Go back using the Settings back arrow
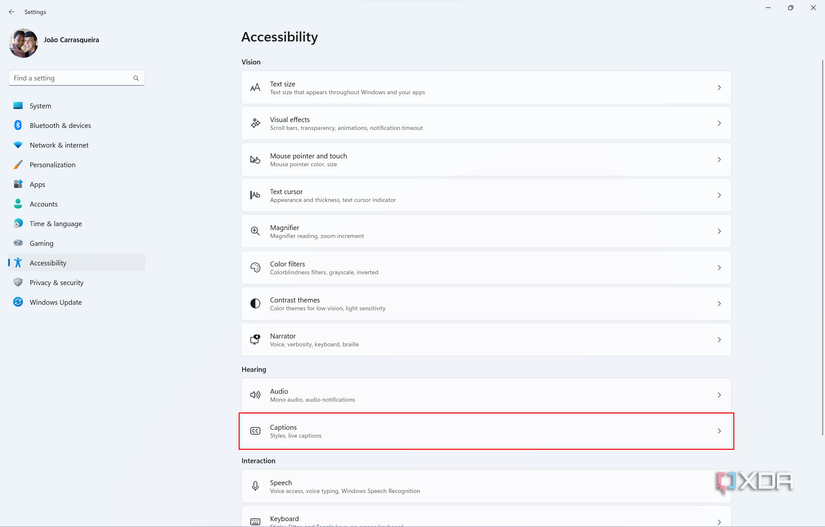This screenshot has height=527, width=825. 11,12
